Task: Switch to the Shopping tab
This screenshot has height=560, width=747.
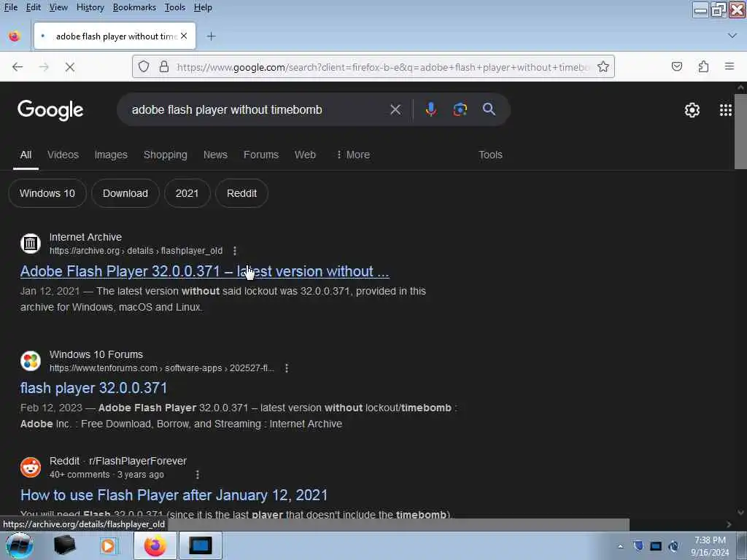Action: coord(166,155)
